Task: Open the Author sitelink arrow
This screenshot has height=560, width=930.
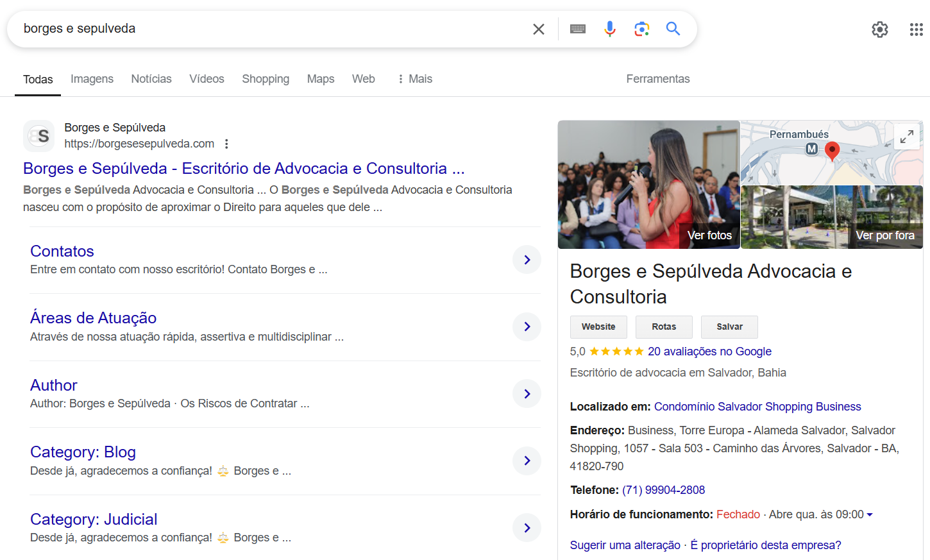Action: pyautogui.click(x=527, y=394)
